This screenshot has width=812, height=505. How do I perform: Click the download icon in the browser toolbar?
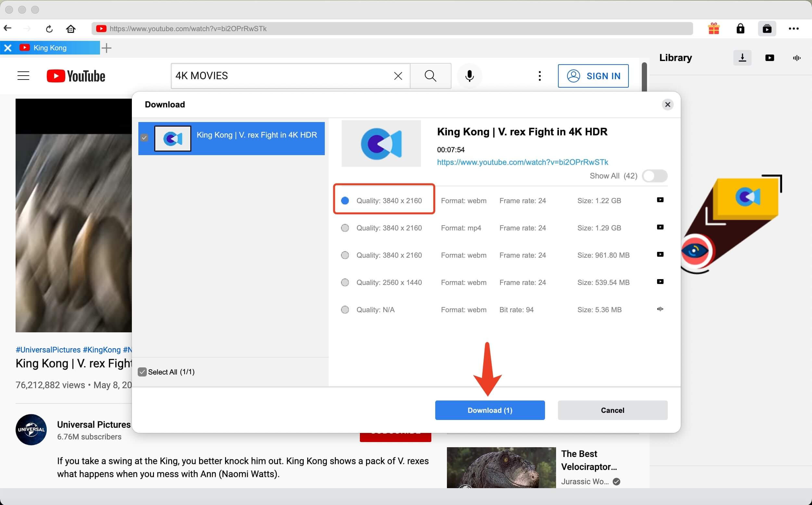pyautogui.click(x=742, y=56)
